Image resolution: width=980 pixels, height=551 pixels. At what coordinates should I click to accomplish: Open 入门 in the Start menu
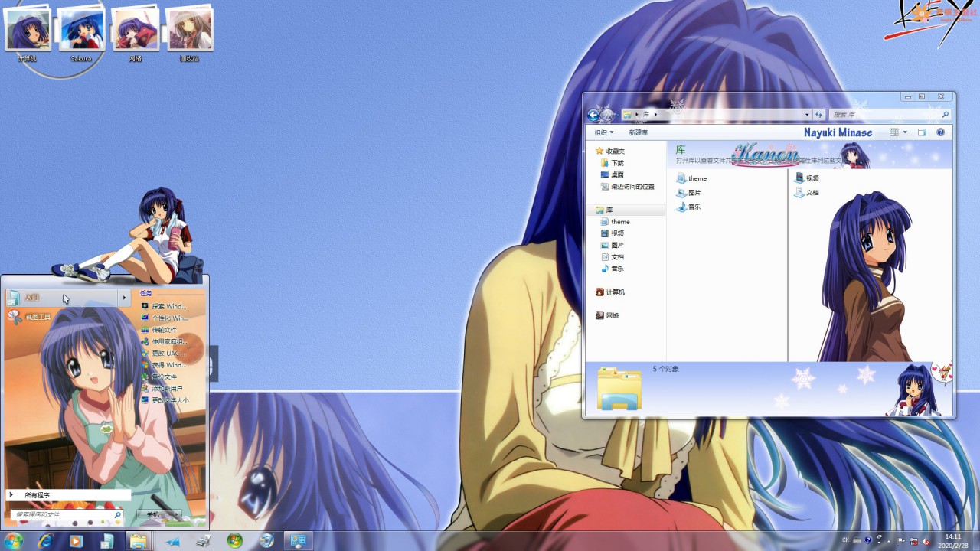61,298
